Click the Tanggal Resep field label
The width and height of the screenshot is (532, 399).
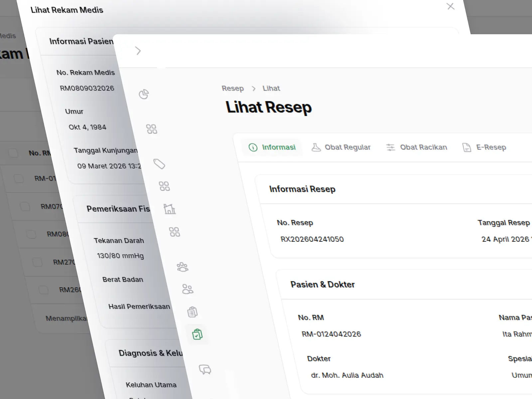point(504,223)
